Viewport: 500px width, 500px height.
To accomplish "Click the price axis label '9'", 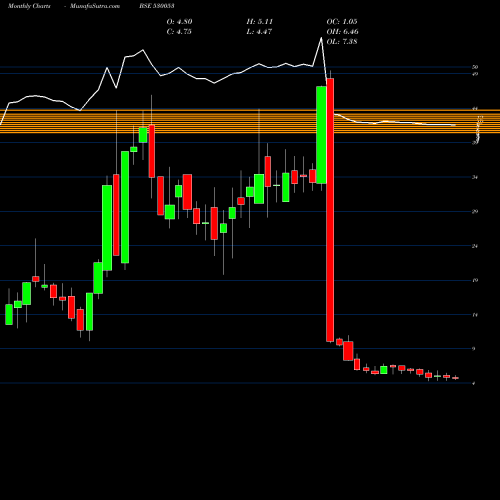I will tap(474, 349).
